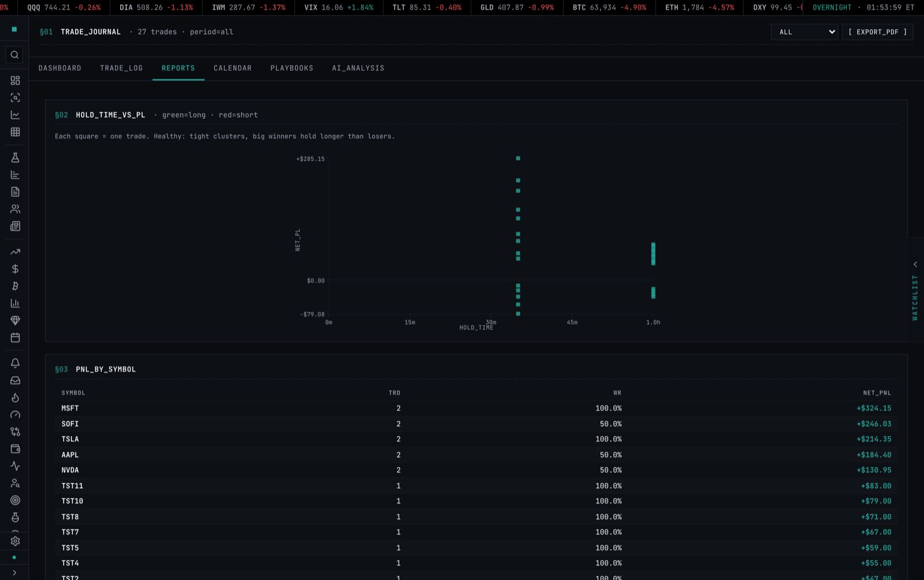Select the REPORTS tab
Viewport: 924px width, 580px height.
(178, 68)
